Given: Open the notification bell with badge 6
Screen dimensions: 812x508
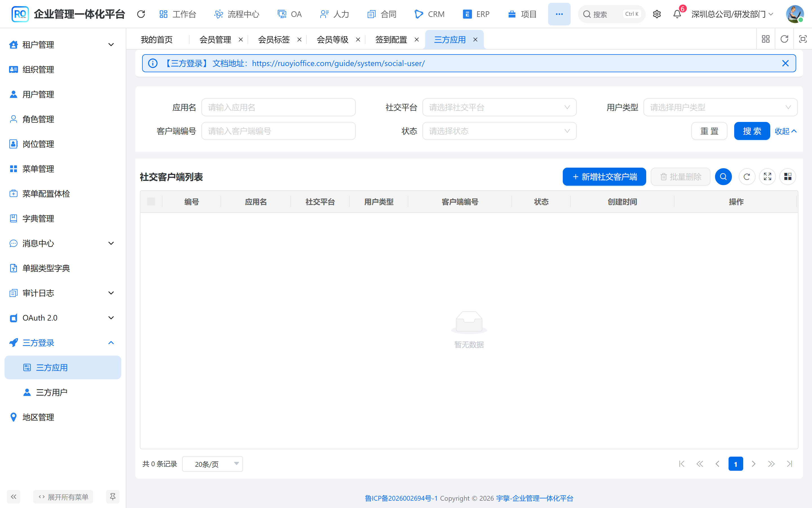Looking at the screenshot, I should point(677,14).
